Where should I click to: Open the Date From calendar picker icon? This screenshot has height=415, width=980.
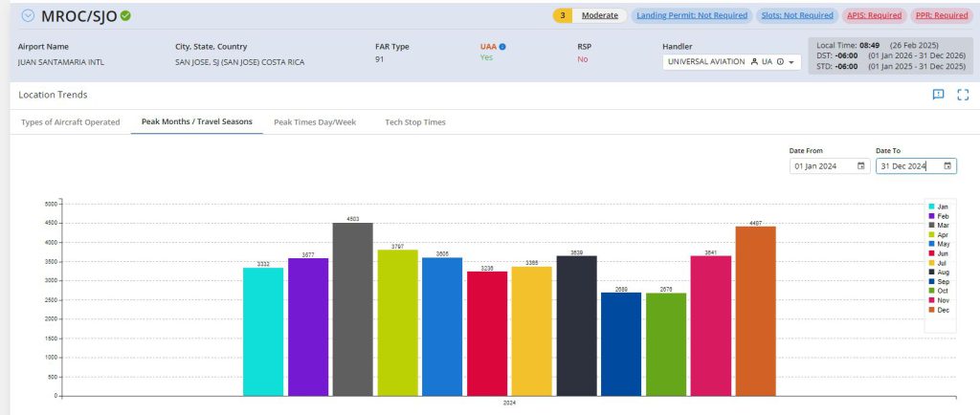(x=860, y=166)
